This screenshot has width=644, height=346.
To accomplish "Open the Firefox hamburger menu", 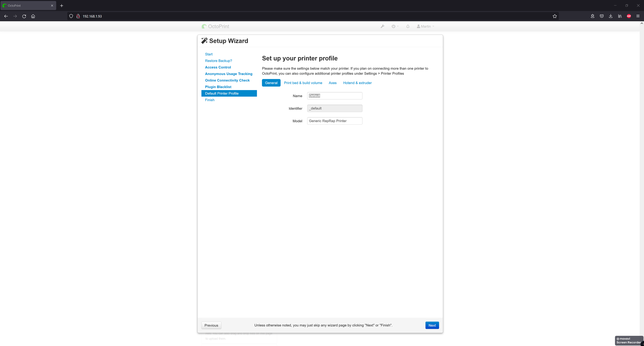I will point(638,16).
